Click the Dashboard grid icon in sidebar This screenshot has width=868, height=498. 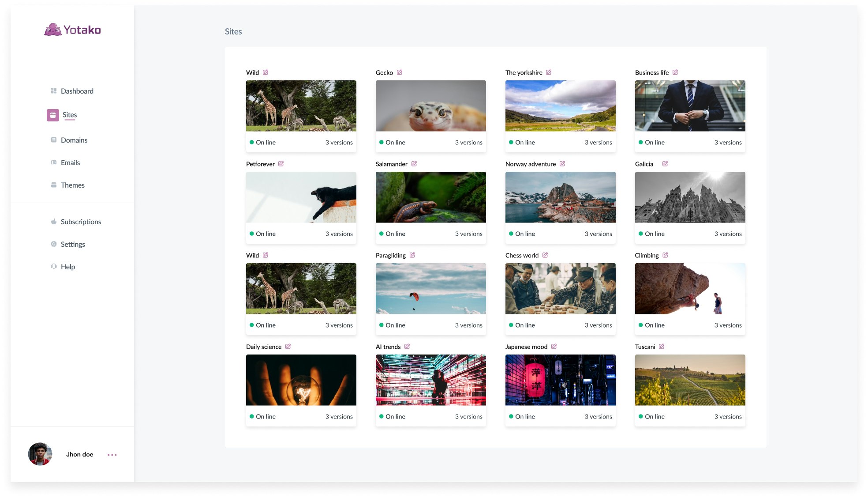54,91
